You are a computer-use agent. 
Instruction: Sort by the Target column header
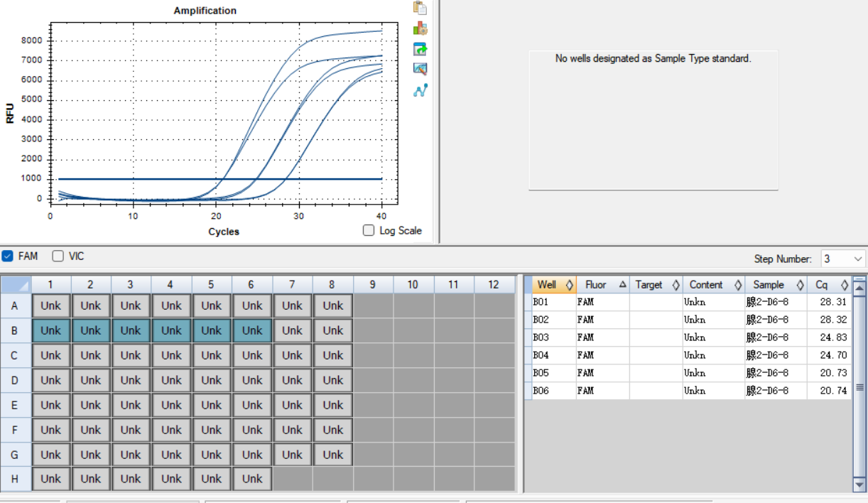click(x=656, y=285)
